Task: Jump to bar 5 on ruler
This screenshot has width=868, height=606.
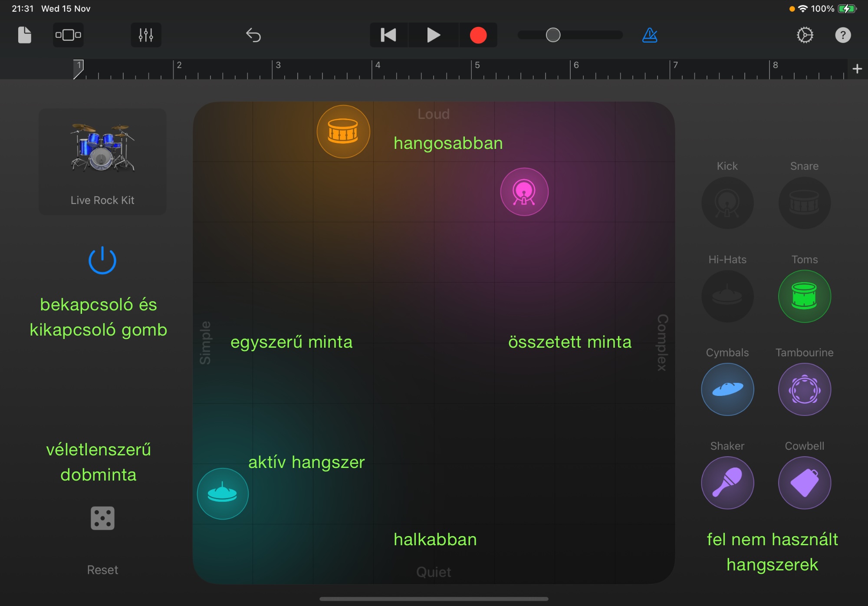Action: click(x=477, y=65)
